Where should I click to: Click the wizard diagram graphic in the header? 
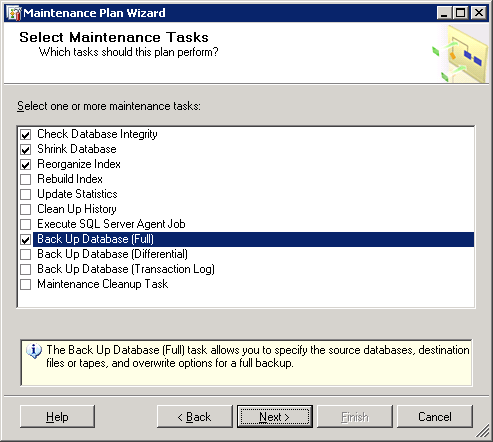pos(460,54)
